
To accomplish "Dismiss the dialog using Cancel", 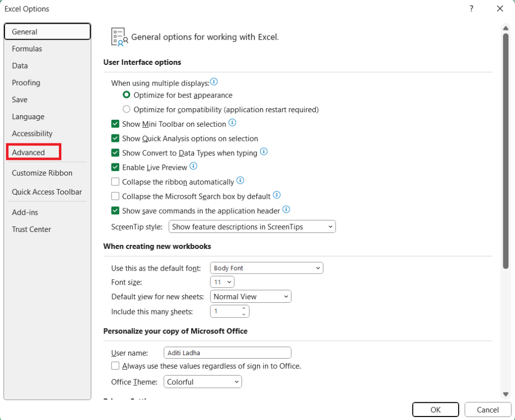I will coord(487,409).
